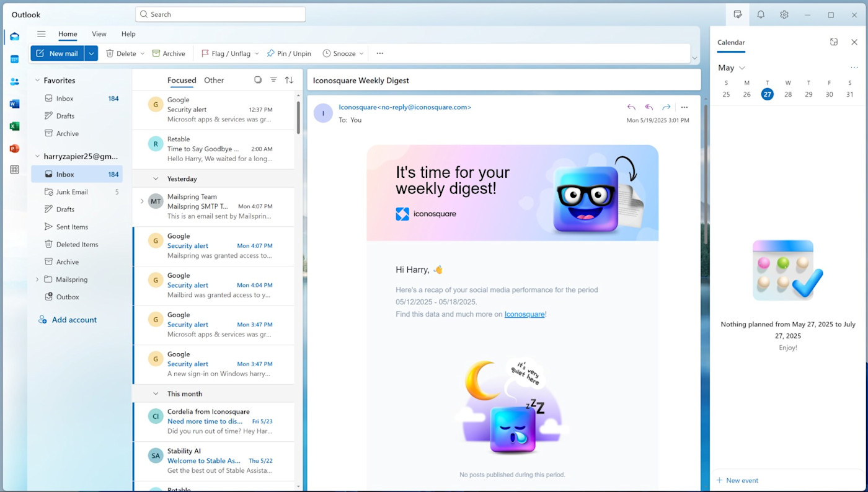Screen dimensions: 868x492
Task: Click the message list vertical scrollbar
Action: 298,118
